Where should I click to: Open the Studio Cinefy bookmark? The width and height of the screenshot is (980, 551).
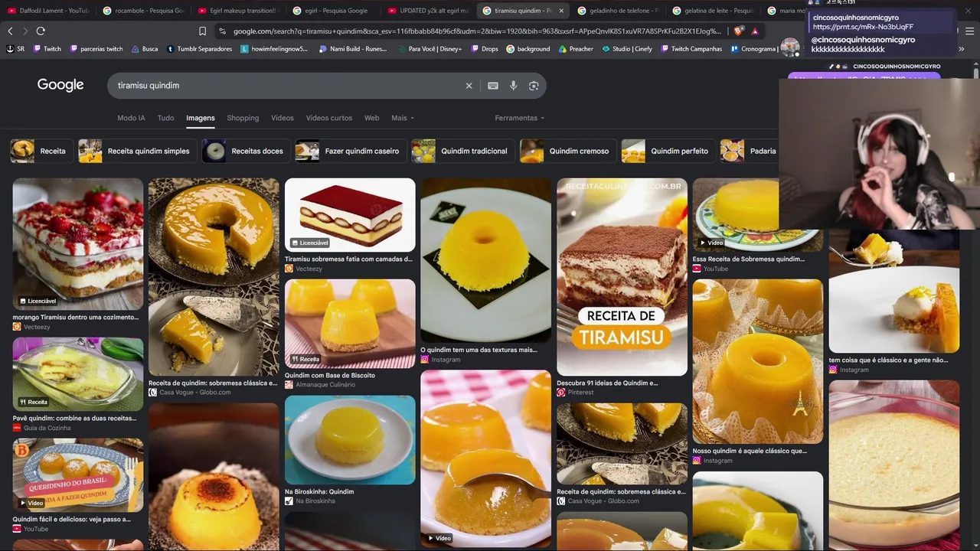pyautogui.click(x=626, y=49)
